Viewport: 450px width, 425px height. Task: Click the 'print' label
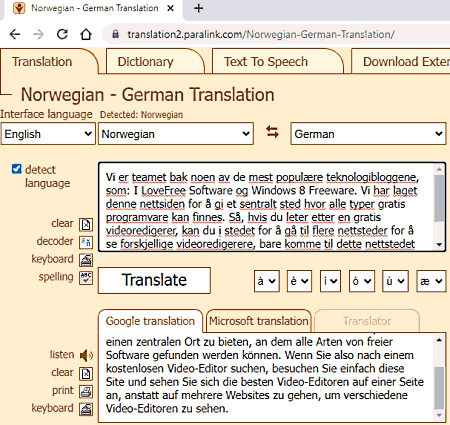63,390
